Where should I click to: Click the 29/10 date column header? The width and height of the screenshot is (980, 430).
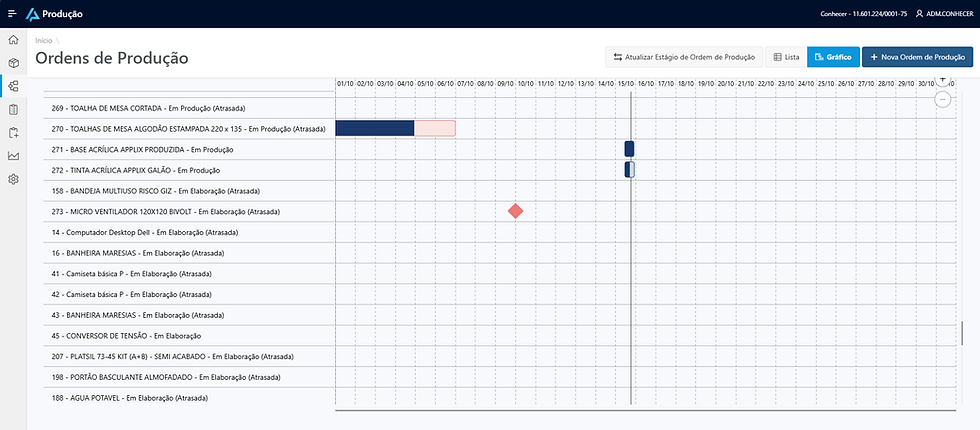(906, 83)
